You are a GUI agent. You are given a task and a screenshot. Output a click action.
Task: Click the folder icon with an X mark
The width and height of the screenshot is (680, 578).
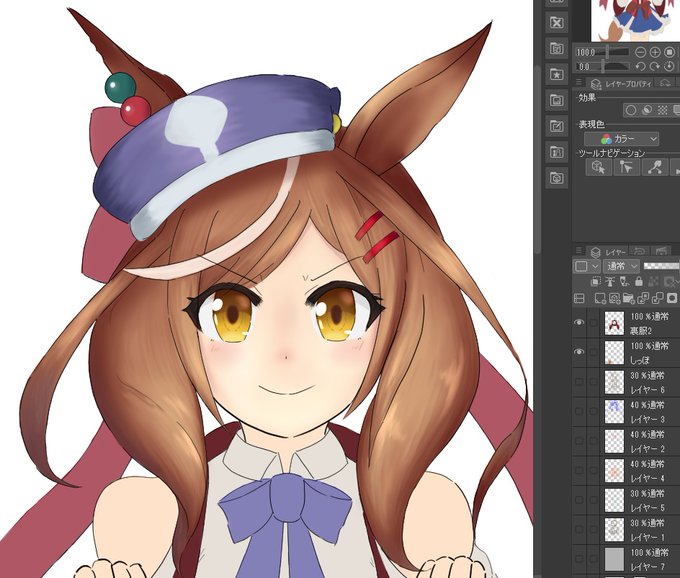556,23
